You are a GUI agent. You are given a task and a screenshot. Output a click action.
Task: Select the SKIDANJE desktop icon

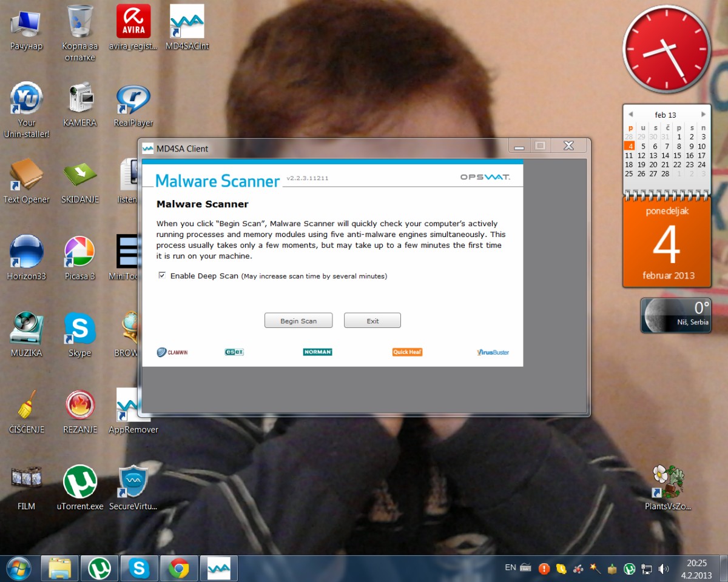[79, 181]
